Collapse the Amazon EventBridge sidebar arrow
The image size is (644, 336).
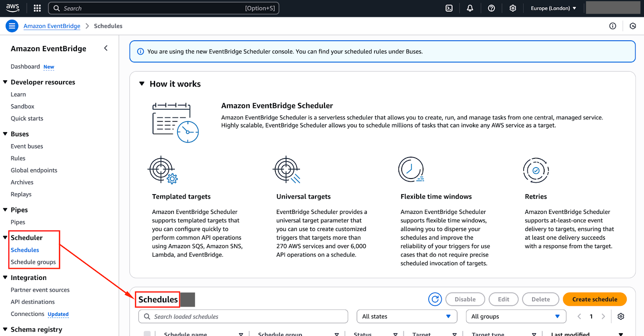[x=106, y=48]
